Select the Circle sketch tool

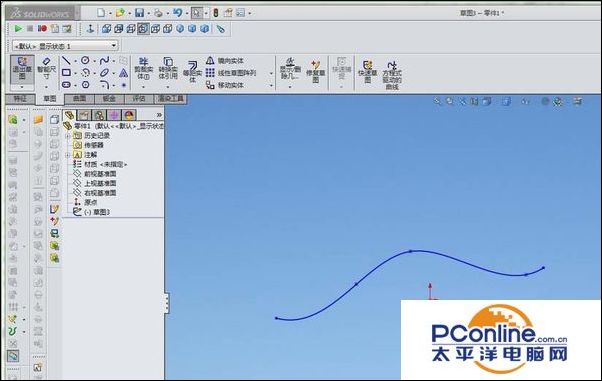pos(85,60)
